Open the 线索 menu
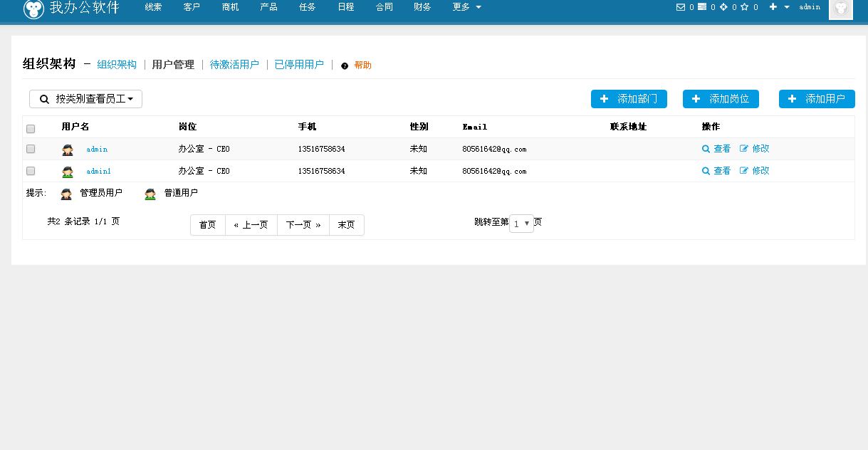 click(x=153, y=7)
